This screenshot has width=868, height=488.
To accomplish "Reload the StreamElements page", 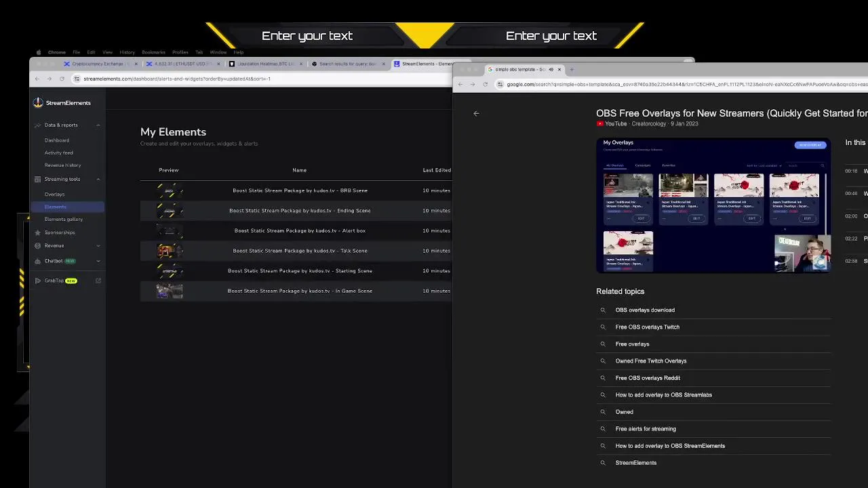I will click(62, 79).
